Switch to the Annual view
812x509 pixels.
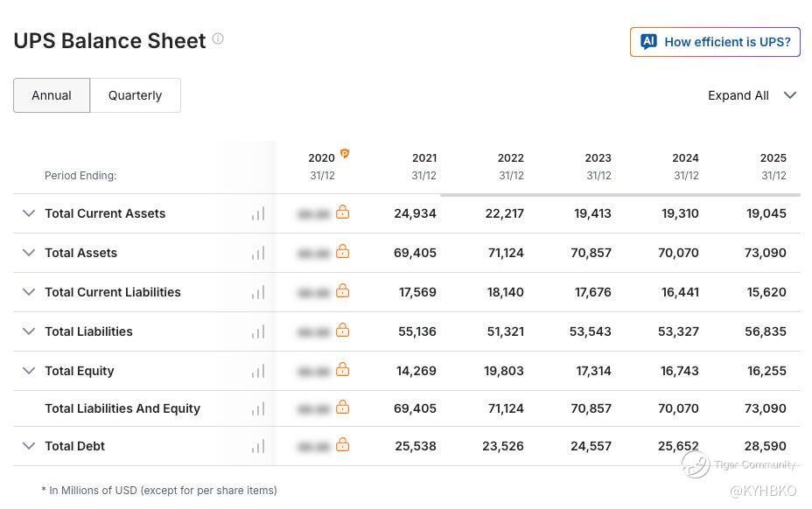pyautogui.click(x=52, y=95)
